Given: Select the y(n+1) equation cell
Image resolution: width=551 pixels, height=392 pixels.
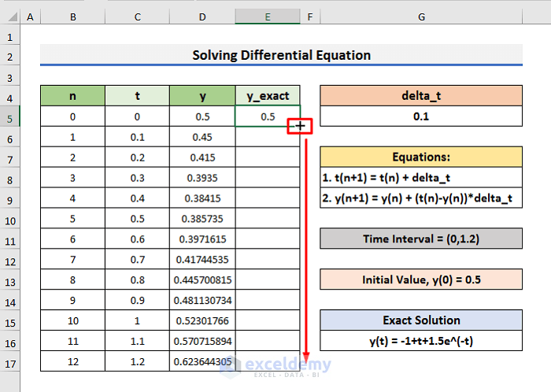Looking at the screenshot, I should [421, 198].
